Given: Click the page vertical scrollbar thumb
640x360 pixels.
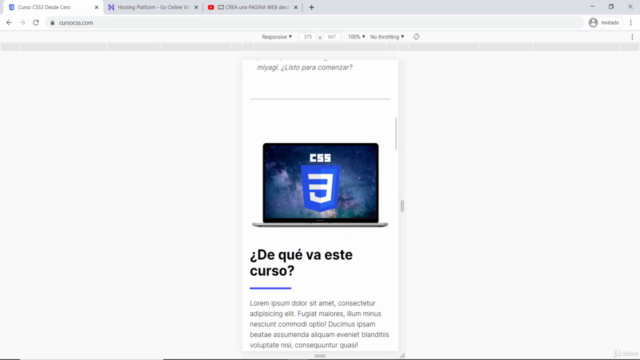Looking at the screenshot, I should point(396,133).
